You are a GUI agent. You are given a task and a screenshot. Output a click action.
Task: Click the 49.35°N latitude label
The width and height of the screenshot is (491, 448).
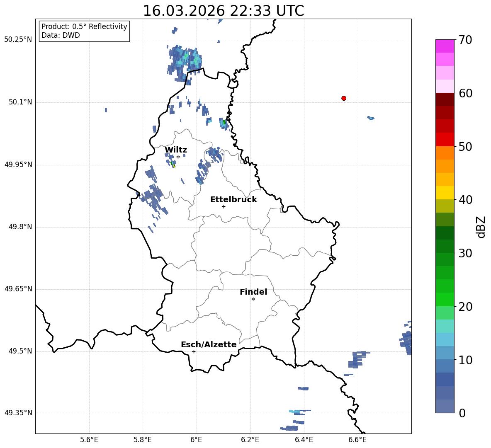18,413
